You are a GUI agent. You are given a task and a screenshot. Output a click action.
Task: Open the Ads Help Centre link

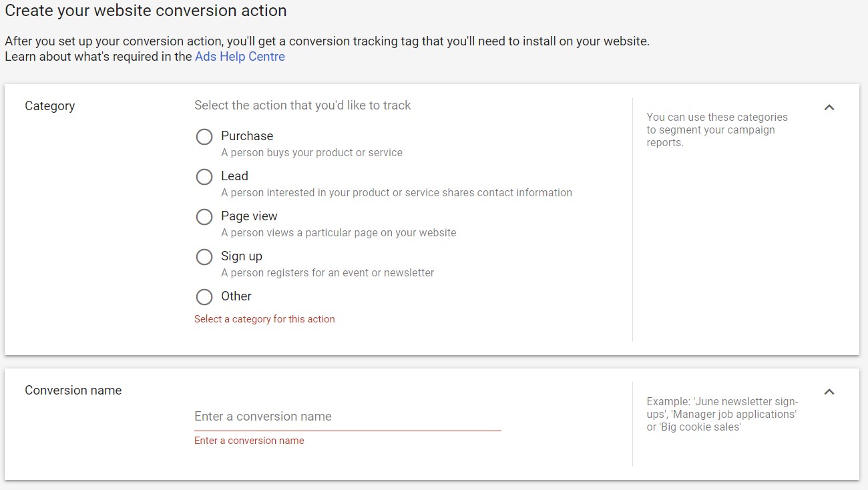coord(240,57)
